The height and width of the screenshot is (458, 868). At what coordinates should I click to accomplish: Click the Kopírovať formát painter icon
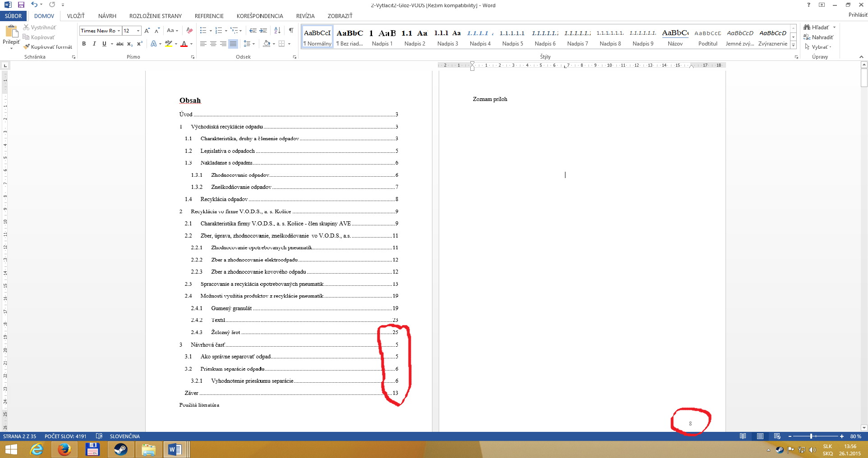click(27, 47)
